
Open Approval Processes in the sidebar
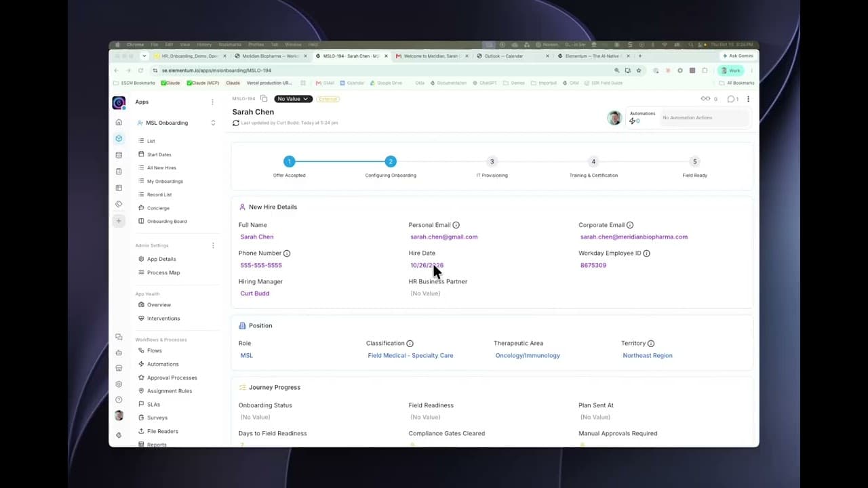tap(172, 378)
